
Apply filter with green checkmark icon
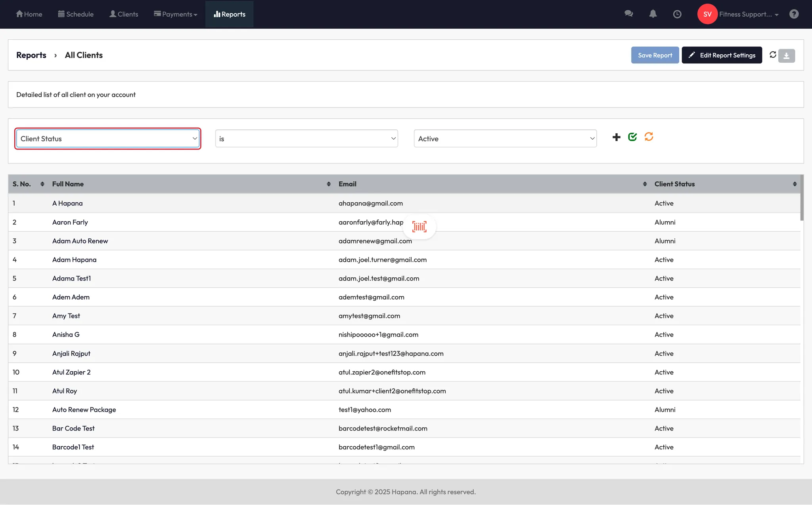pos(632,137)
